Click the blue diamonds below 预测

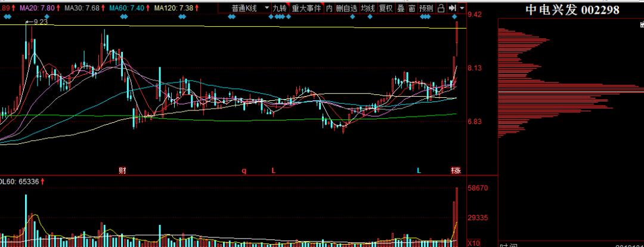tap(426, 17)
